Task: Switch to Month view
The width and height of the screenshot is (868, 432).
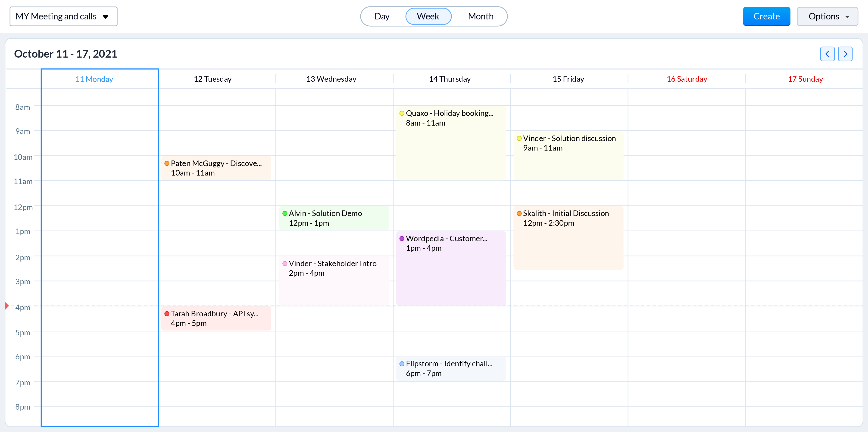Action: [x=480, y=16]
